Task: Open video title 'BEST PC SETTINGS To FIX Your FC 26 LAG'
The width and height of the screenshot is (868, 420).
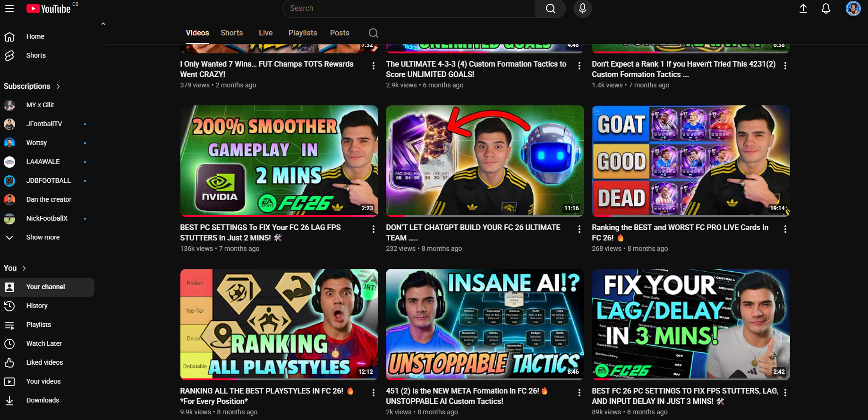Action: (260, 232)
